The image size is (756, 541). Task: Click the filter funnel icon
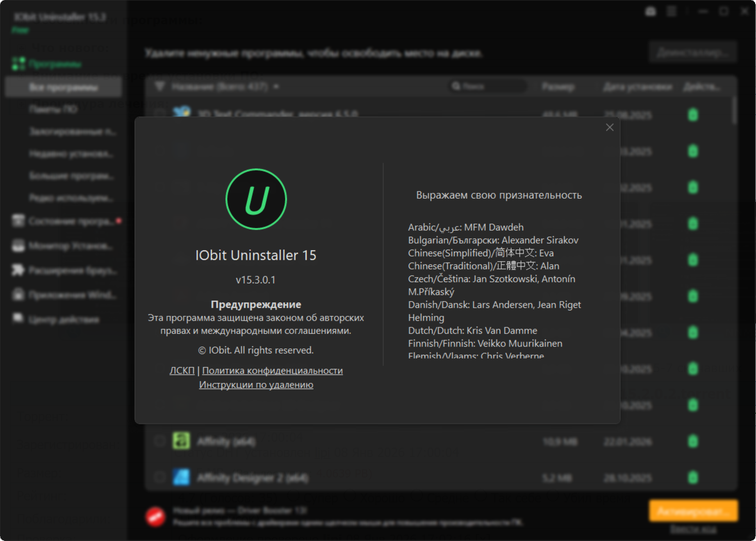tap(160, 86)
